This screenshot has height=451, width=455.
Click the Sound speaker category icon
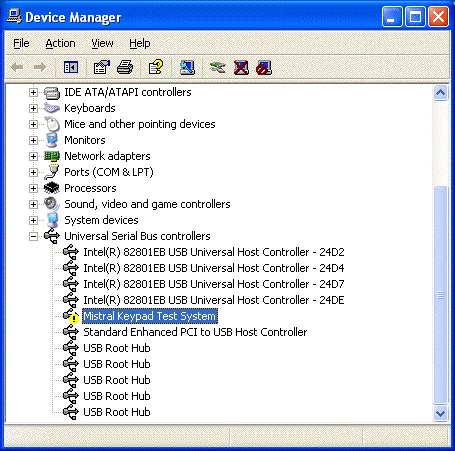[x=52, y=204]
